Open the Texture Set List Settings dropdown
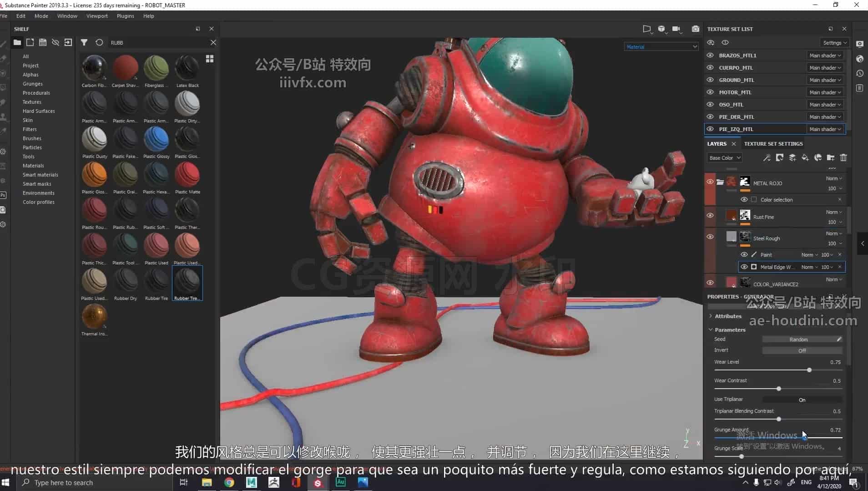Image resolution: width=868 pixels, height=491 pixels. coord(835,42)
